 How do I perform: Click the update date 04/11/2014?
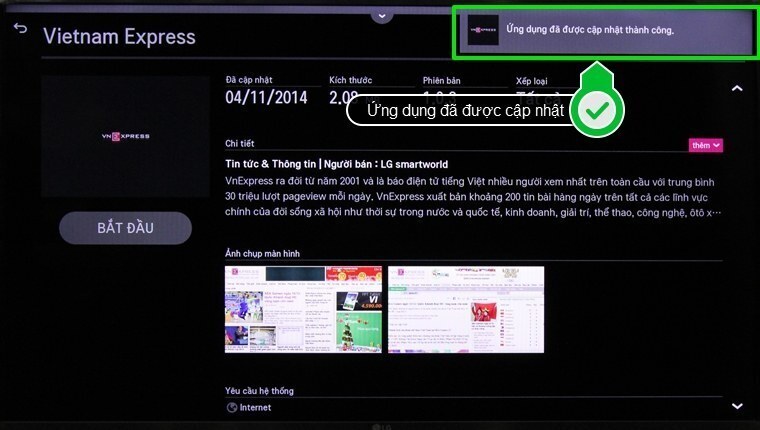(x=264, y=97)
